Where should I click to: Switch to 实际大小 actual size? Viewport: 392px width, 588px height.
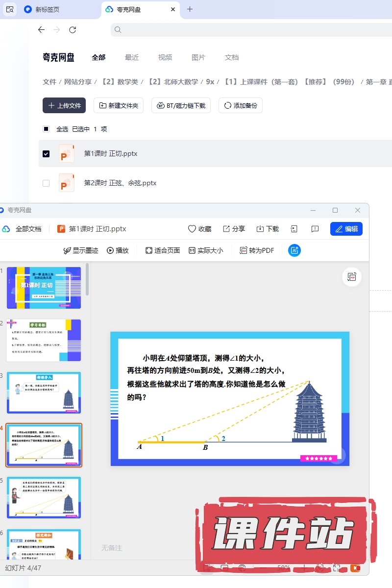[206, 250]
